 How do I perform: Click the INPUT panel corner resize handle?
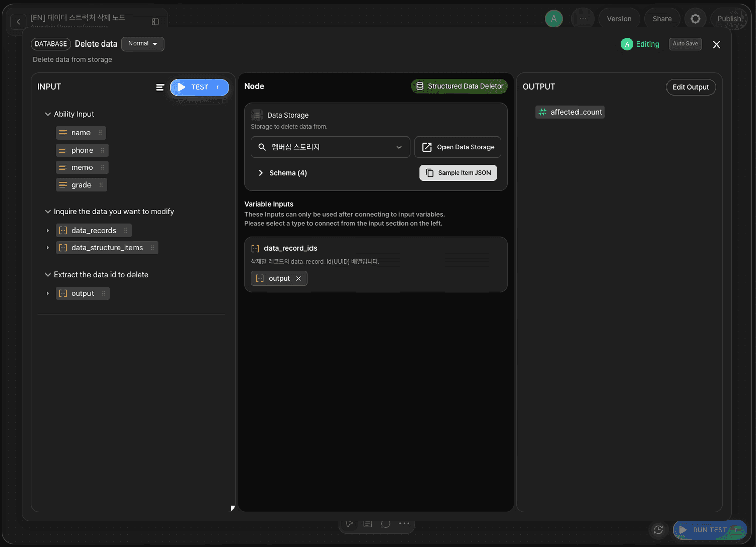(x=233, y=508)
